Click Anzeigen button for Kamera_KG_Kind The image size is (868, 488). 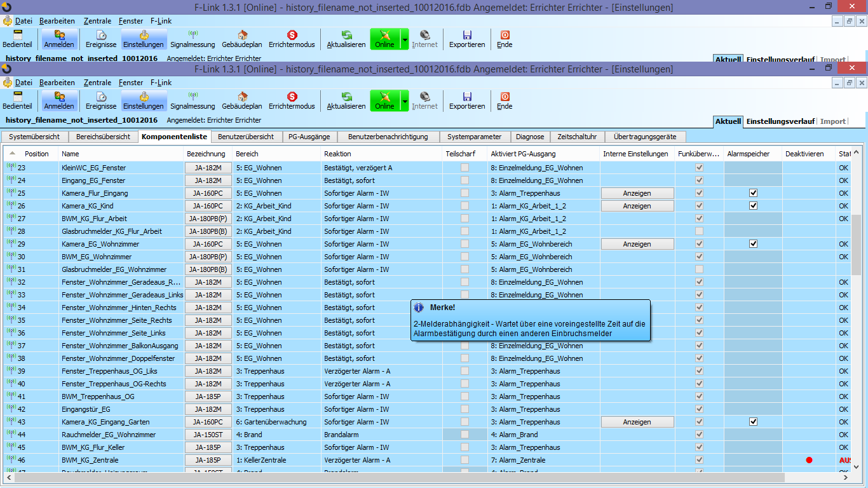click(637, 206)
